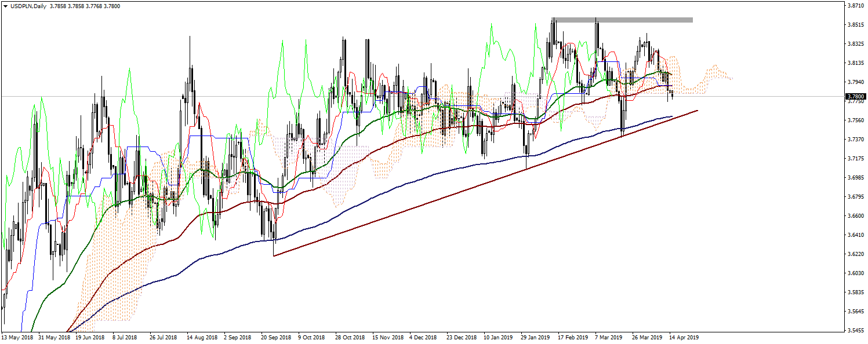
Task: Pick the 23 Dec 2018 time axis label
Action: [461, 336]
